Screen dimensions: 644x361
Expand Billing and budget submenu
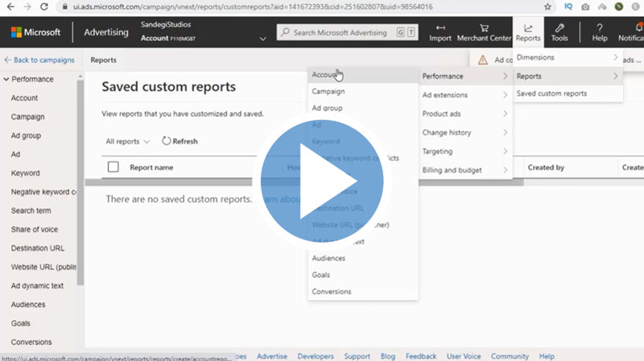[465, 170]
